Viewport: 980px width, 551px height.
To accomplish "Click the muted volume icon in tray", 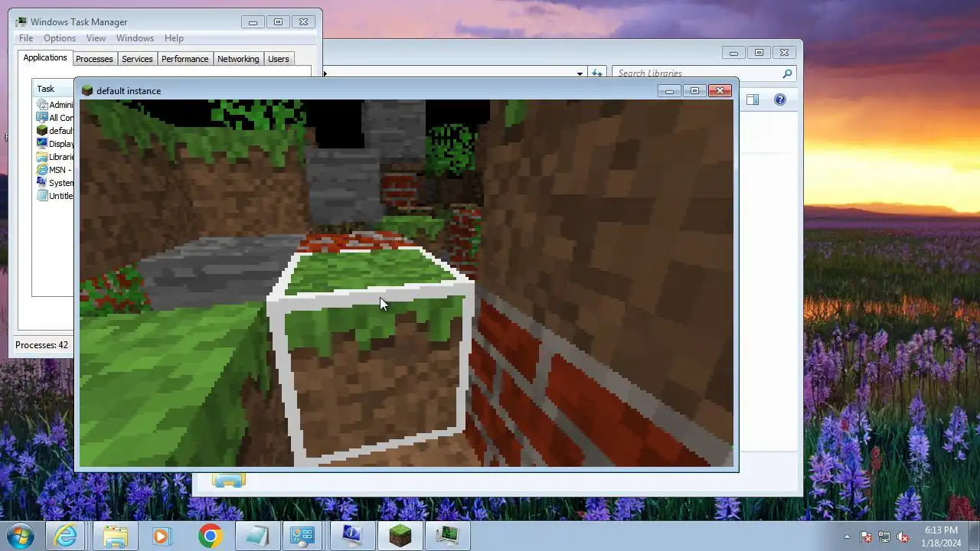I will click(903, 536).
